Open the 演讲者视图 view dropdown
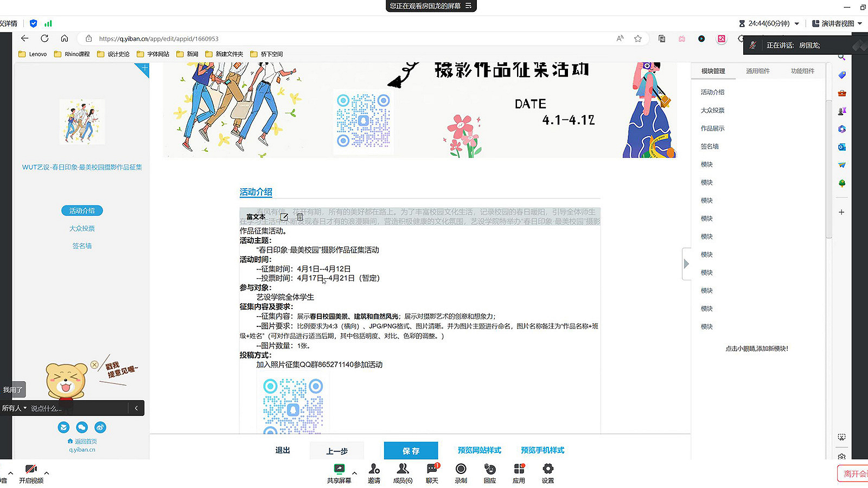 [x=837, y=23]
